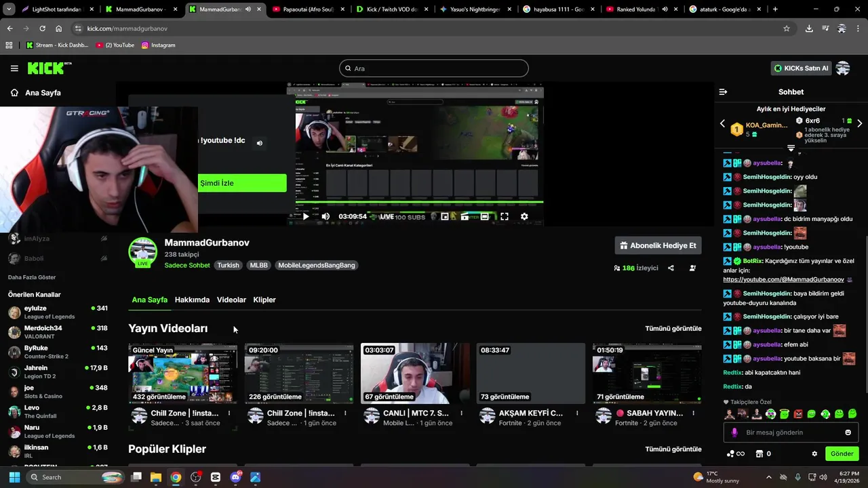Share the channel via share icon
The height and width of the screenshot is (488, 868).
(671, 268)
